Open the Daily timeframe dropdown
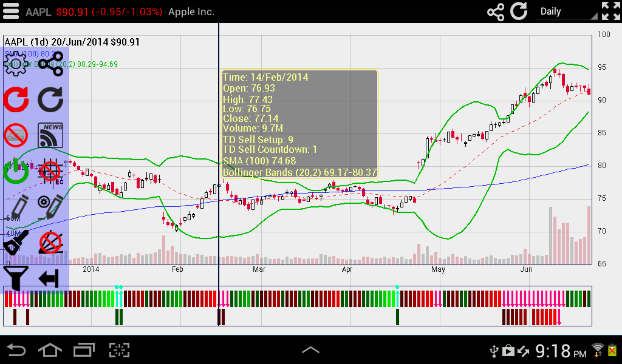The width and height of the screenshot is (622, 364). [564, 12]
